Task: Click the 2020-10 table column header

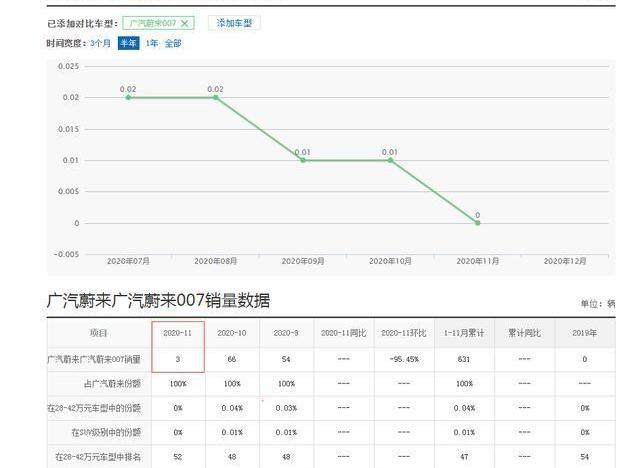Action: (232, 333)
